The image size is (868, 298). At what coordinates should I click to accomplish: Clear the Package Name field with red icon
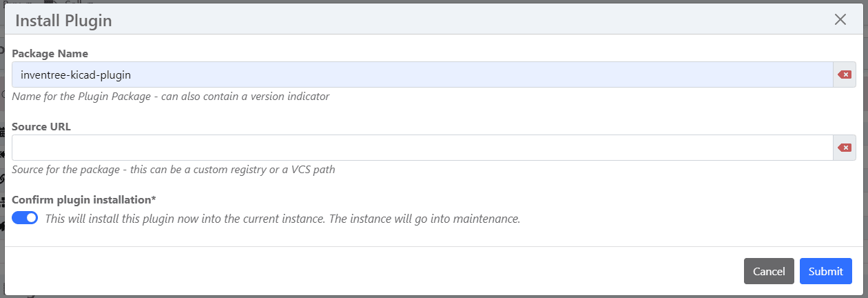(x=844, y=74)
